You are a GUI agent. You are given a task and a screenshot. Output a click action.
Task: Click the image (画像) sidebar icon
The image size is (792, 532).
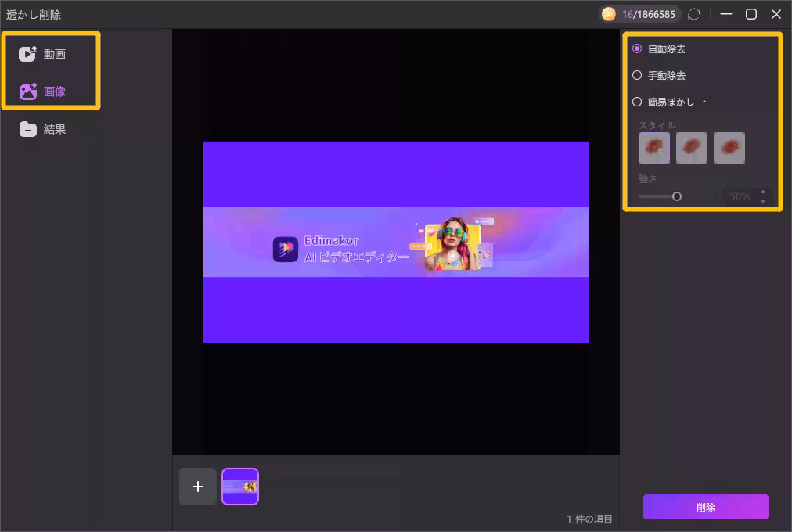pyautogui.click(x=28, y=92)
